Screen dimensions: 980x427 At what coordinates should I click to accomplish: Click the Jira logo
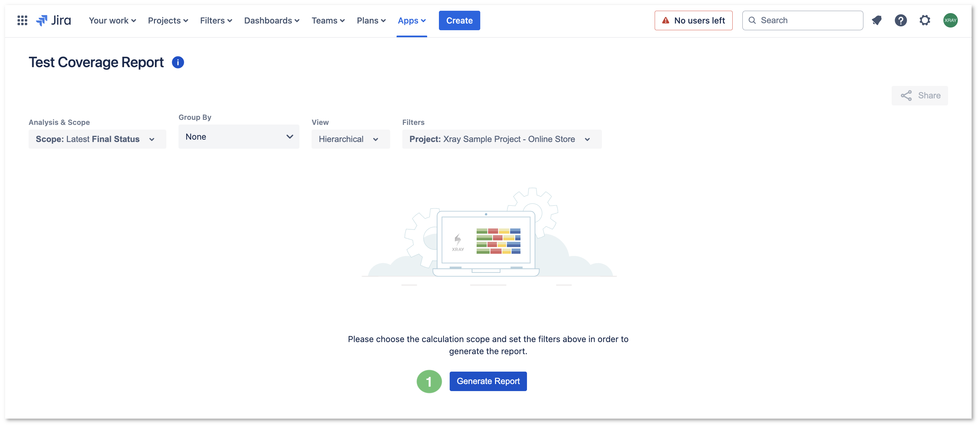point(53,20)
